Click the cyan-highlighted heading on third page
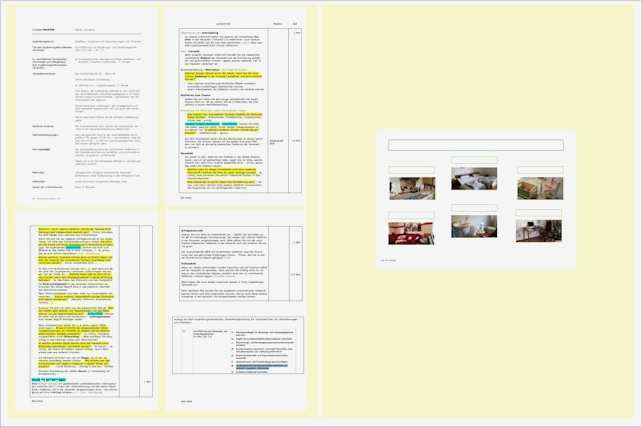 (x=49, y=380)
